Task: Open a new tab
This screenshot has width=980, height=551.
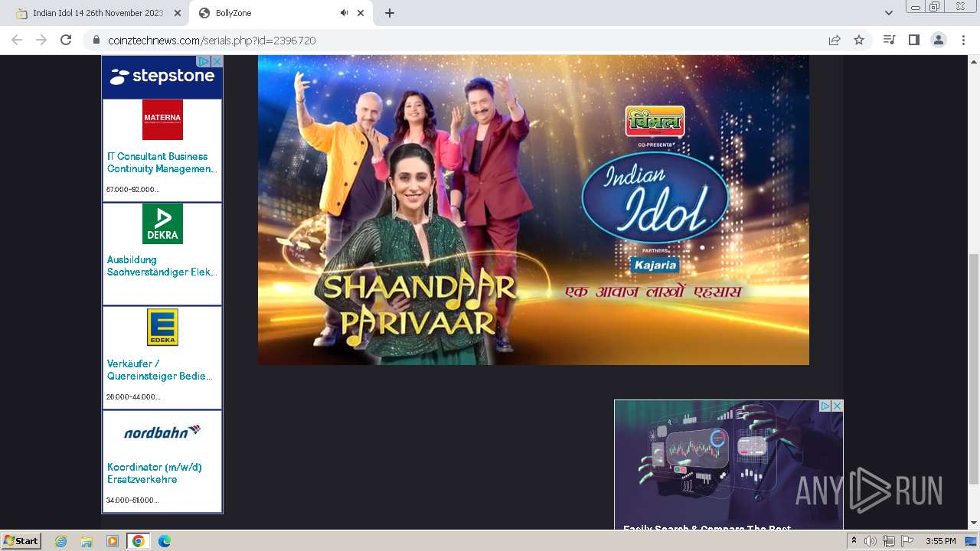Action: [389, 13]
